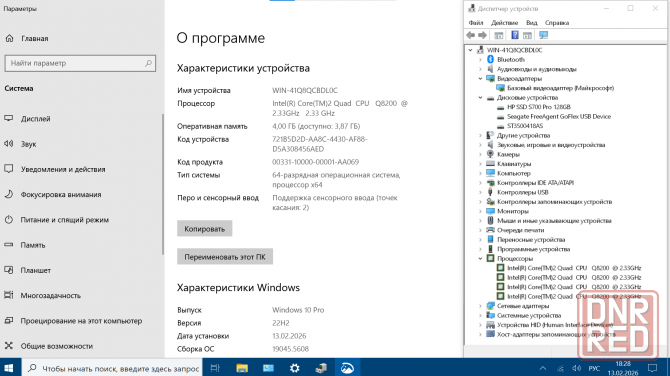
Task: Open Общие возможности in sidebar
Action: click(56, 346)
